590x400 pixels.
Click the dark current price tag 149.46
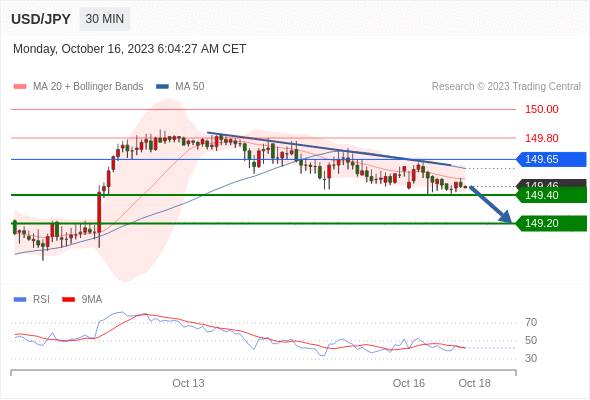tap(551, 184)
